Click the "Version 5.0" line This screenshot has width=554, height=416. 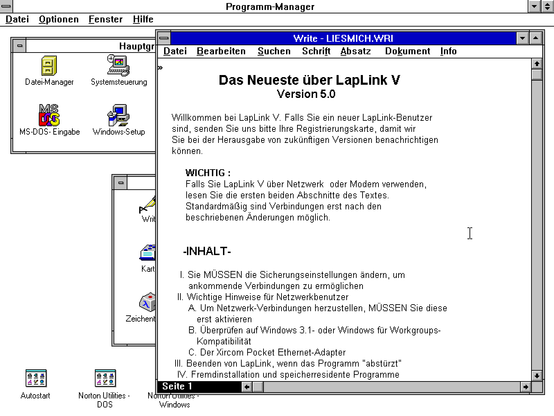pyautogui.click(x=306, y=94)
